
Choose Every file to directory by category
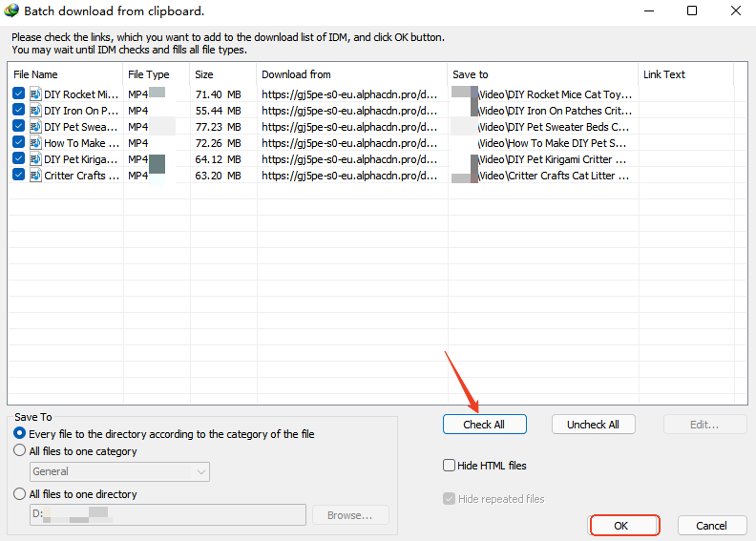[20, 434]
